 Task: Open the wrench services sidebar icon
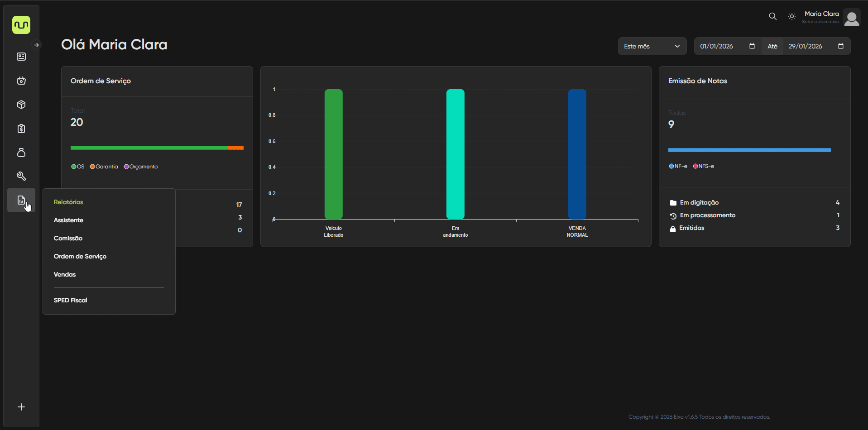pos(21,176)
